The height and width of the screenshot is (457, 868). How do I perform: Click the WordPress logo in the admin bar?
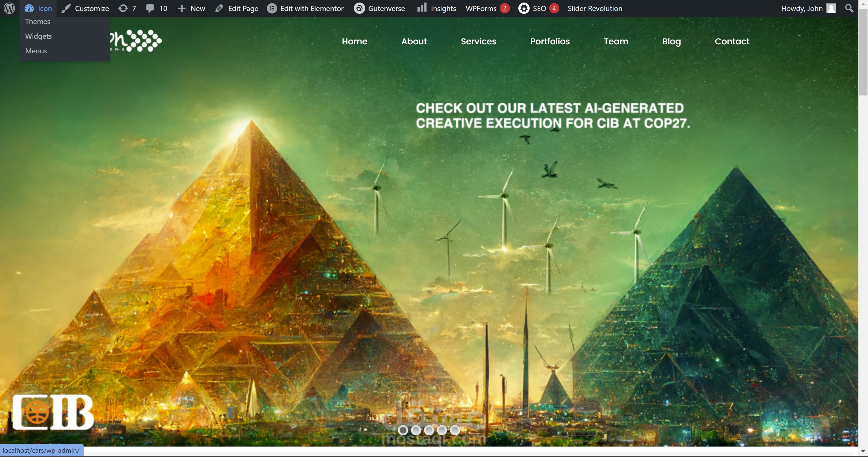point(9,8)
